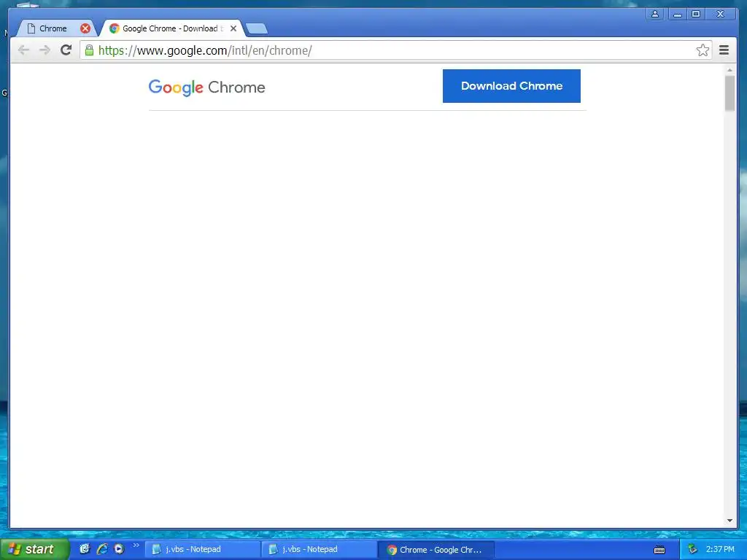Click the page scrollbar down arrow

coord(729,521)
